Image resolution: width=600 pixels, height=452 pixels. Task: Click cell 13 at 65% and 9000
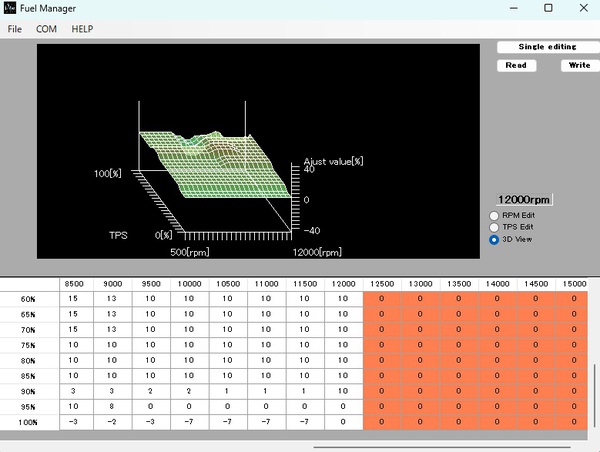coord(113,315)
